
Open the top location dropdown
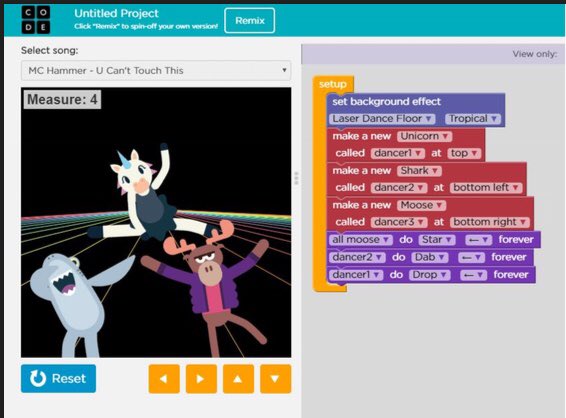coord(464,153)
